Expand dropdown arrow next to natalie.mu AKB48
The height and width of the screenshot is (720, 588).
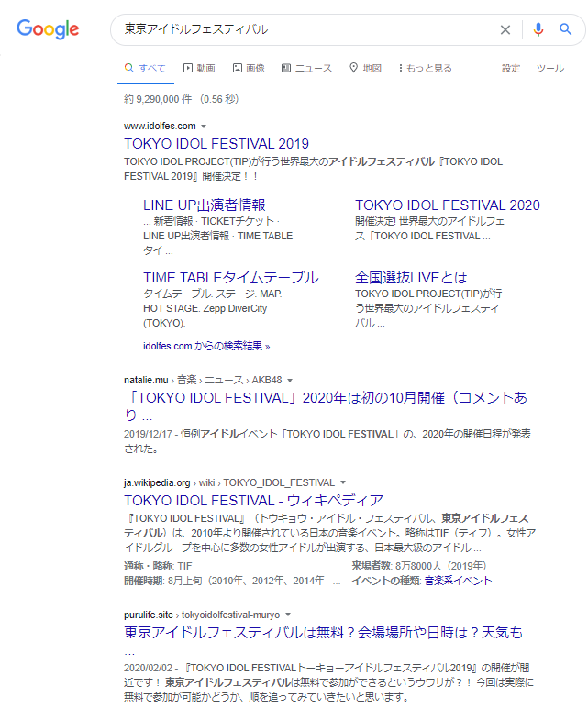tap(290, 381)
